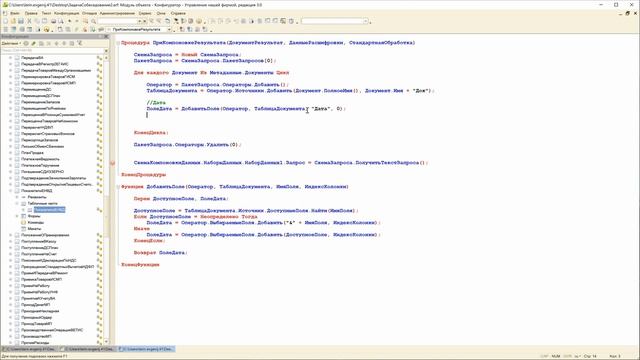Close the Конфигурация panel
Image resolution: width=640 pixels, height=360 pixels.
(x=106, y=36)
